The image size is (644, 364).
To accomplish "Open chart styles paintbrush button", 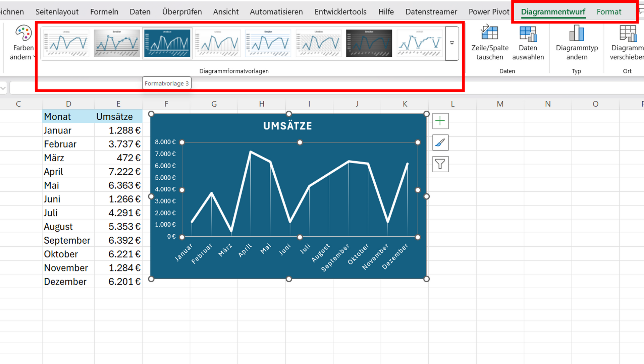I will tap(440, 143).
